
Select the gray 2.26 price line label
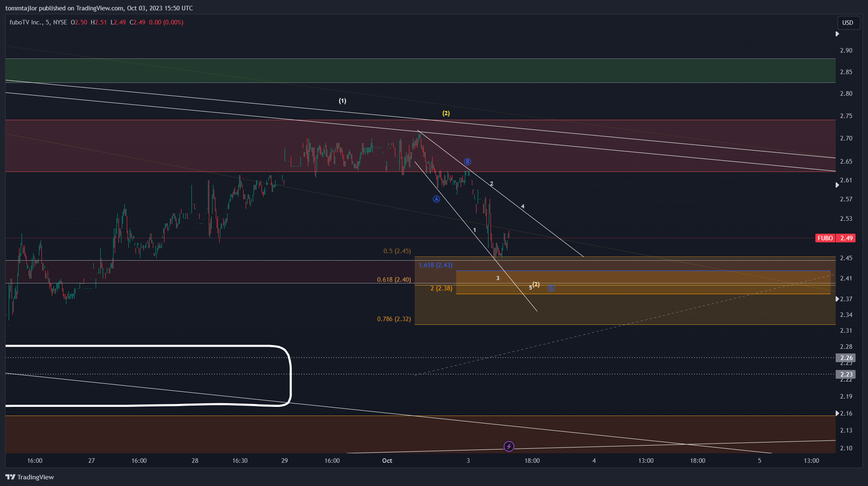click(x=846, y=358)
